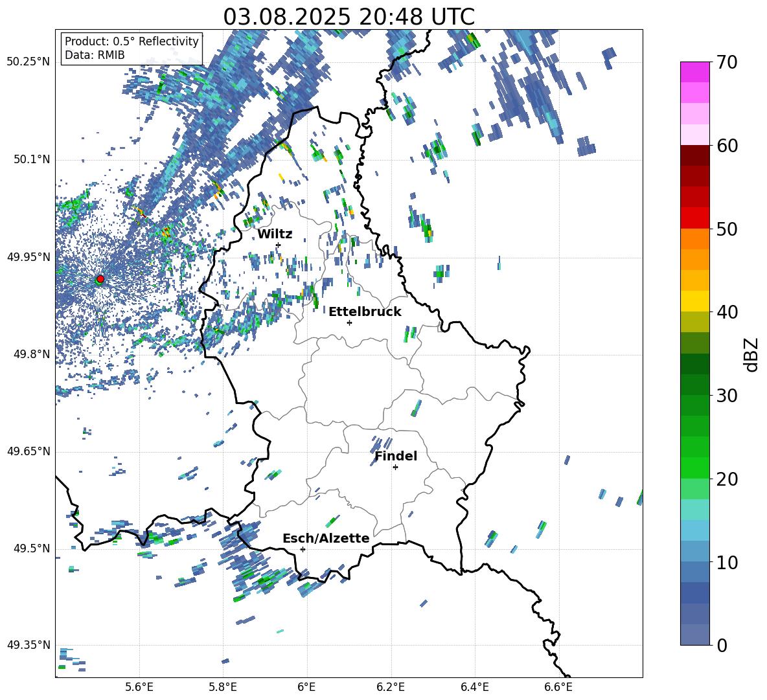
Task: Click the 0 tick label on colorbar
Action: tap(722, 645)
